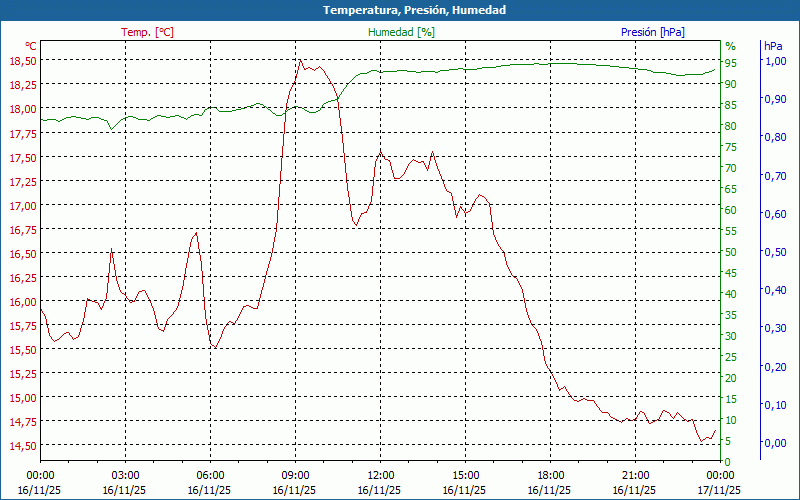Select the 17/11/25 date label

720,490
